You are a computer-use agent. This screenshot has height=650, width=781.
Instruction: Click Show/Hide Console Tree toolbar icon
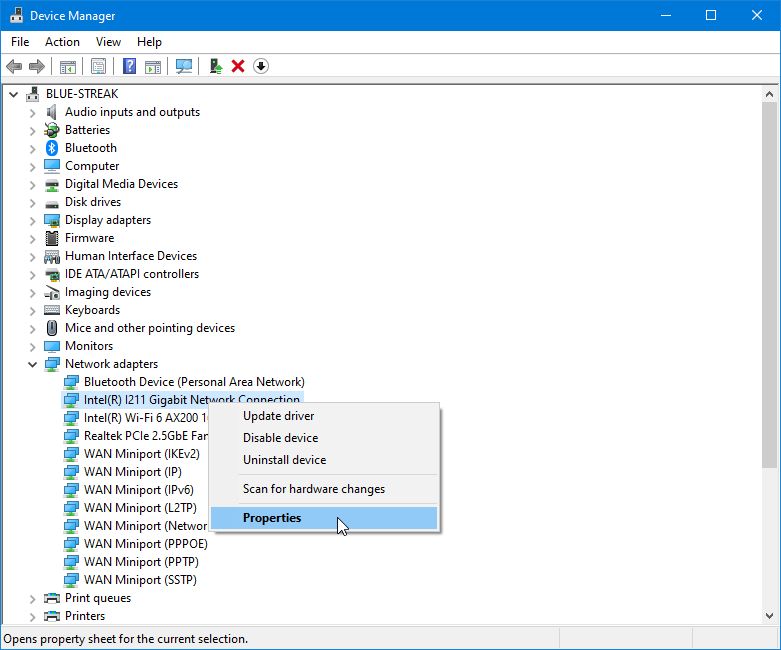click(x=68, y=66)
